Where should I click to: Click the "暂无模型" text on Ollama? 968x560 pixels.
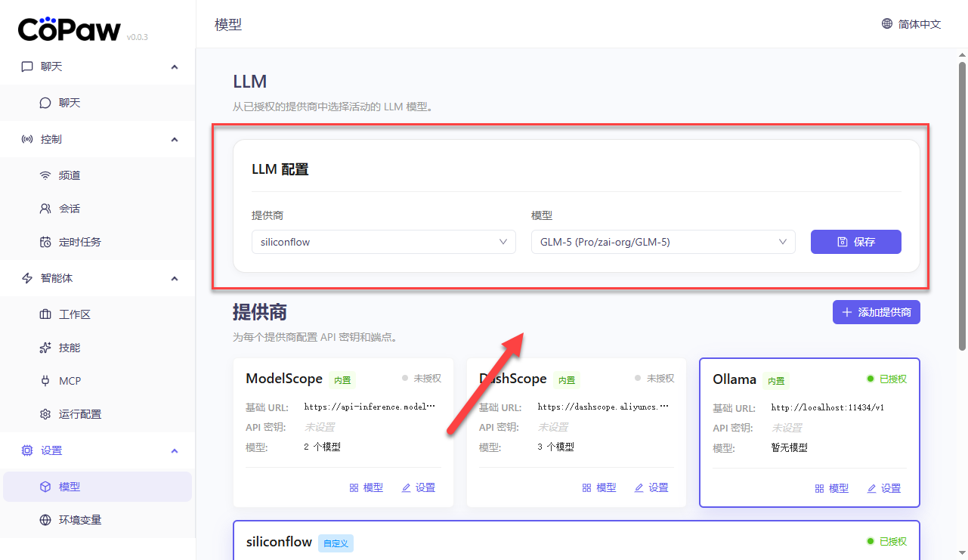(x=789, y=447)
